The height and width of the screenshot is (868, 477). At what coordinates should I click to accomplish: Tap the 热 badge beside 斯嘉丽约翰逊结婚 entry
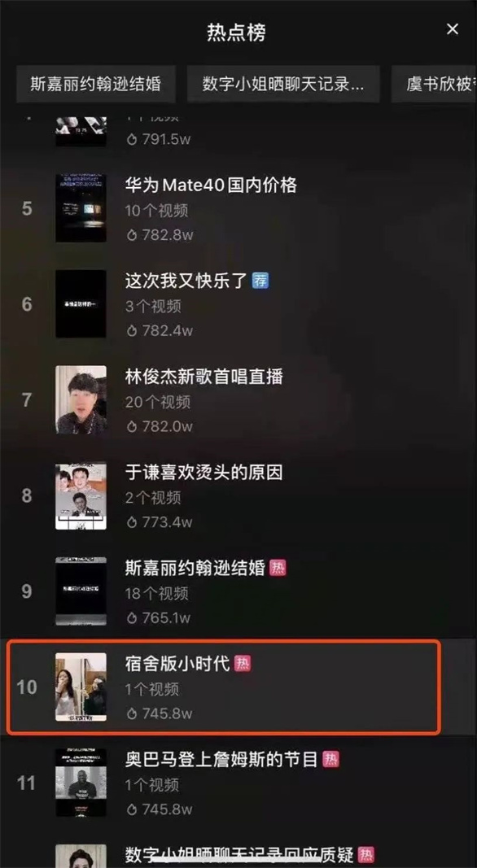(278, 567)
